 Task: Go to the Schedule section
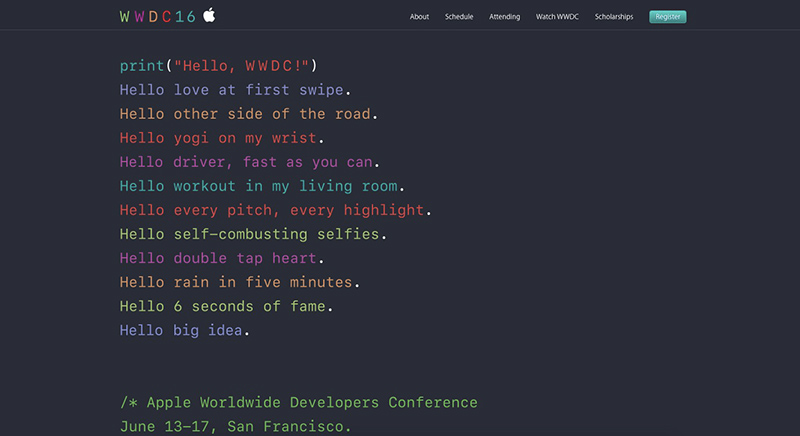[x=459, y=17]
